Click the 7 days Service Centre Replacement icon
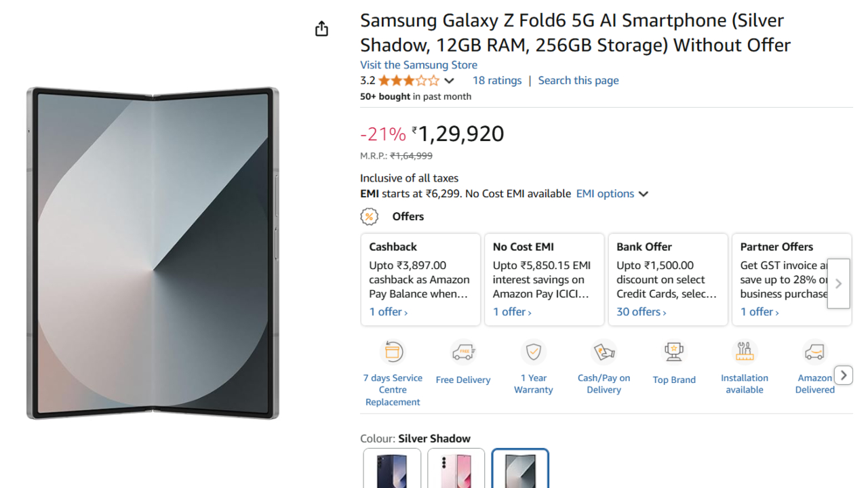The height and width of the screenshot is (488, 868). coord(393,352)
